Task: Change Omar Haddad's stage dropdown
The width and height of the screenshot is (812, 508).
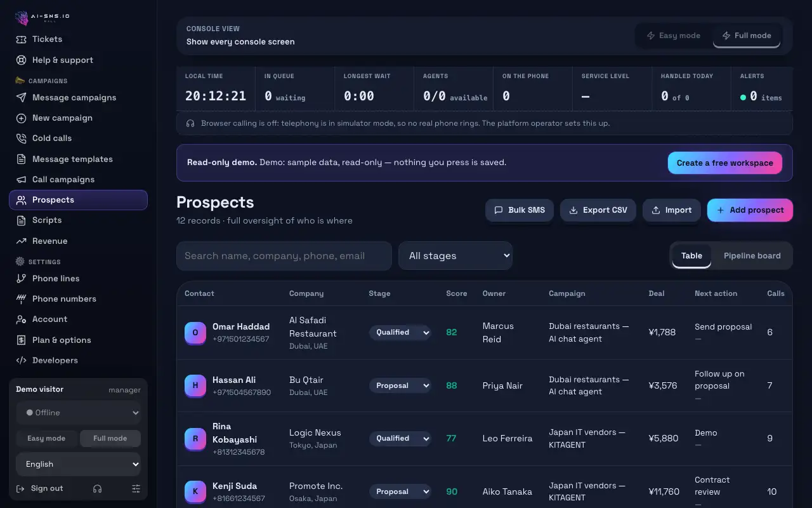Action: point(400,333)
